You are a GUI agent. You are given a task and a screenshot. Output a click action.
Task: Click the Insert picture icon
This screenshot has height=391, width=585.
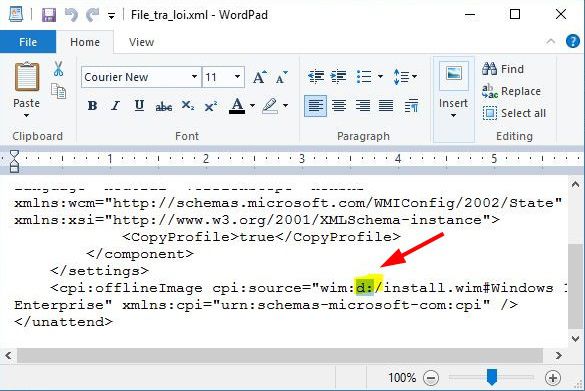point(454,75)
